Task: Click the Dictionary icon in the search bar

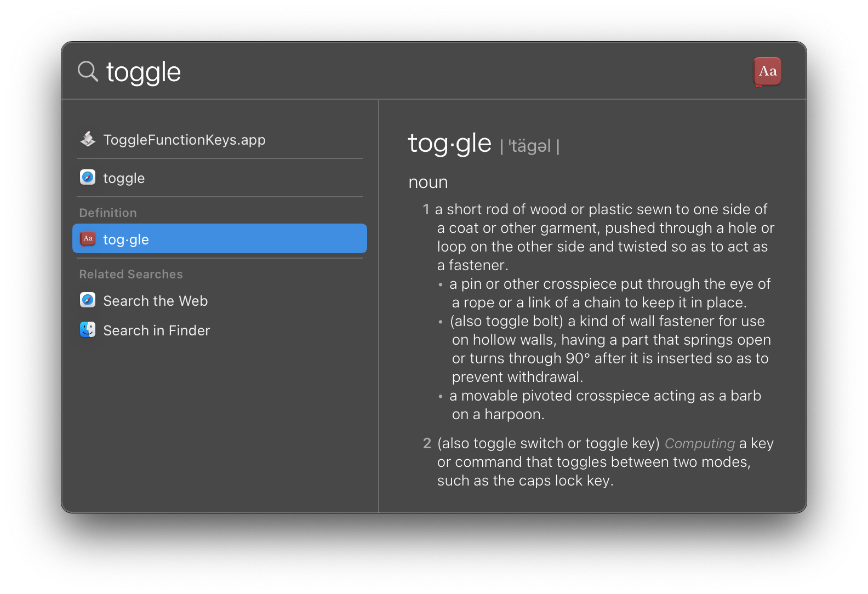Action: point(767,71)
